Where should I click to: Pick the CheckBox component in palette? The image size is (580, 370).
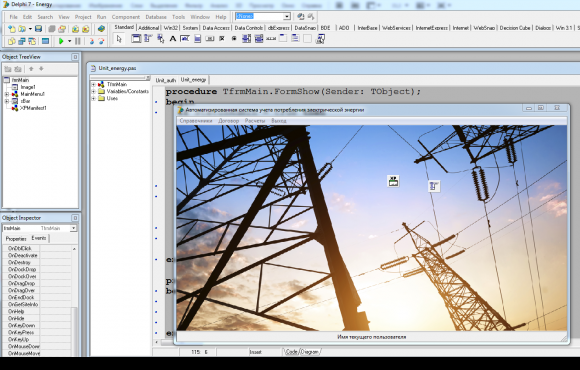222,38
